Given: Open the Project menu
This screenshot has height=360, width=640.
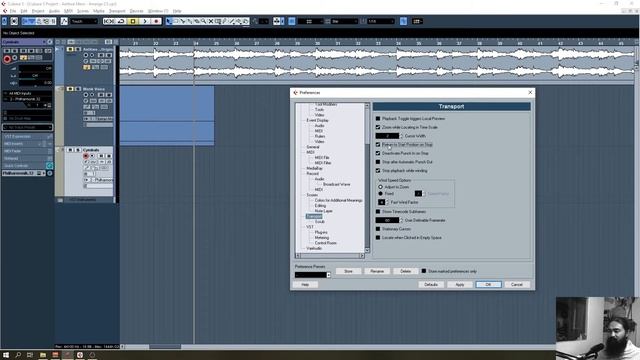Looking at the screenshot, I should 38,11.
